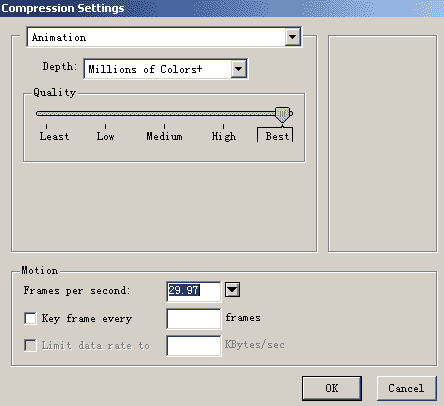Screen dimensions: 444x406
Task: Toggle the Limit data rate to checkbox
Action: pyautogui.click(x=30, y=345)
